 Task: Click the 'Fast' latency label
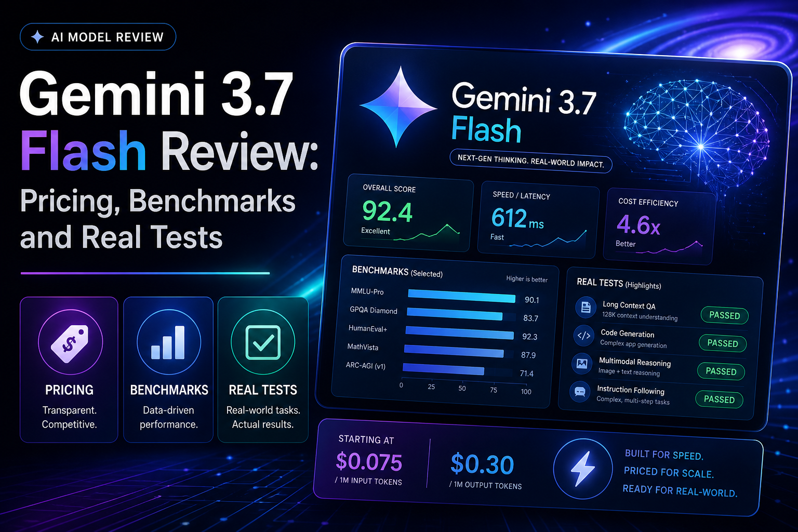pos(497,237)
